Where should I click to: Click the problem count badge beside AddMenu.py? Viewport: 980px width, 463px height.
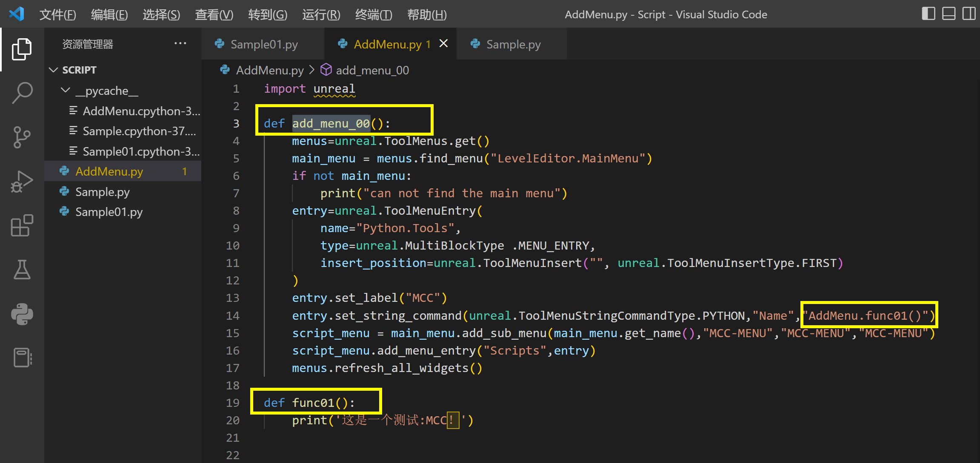coord(185,171)
